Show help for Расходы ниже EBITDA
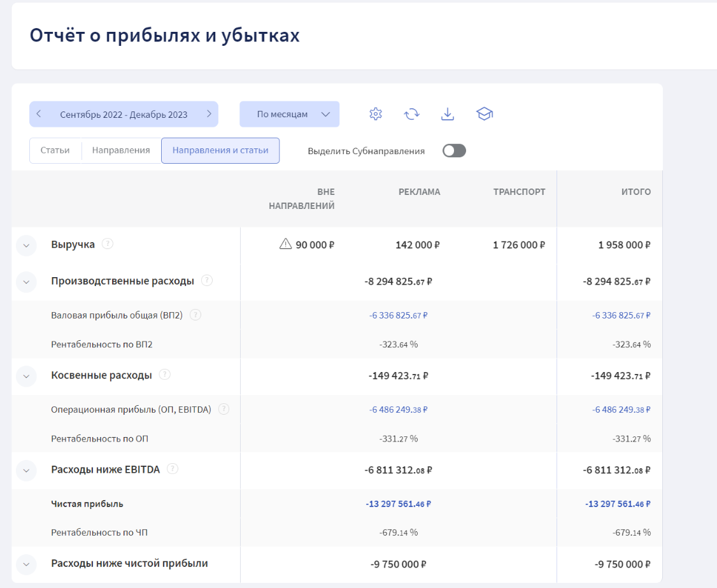The height and width of the screenshot is (588, 717). tap(173, 469)
